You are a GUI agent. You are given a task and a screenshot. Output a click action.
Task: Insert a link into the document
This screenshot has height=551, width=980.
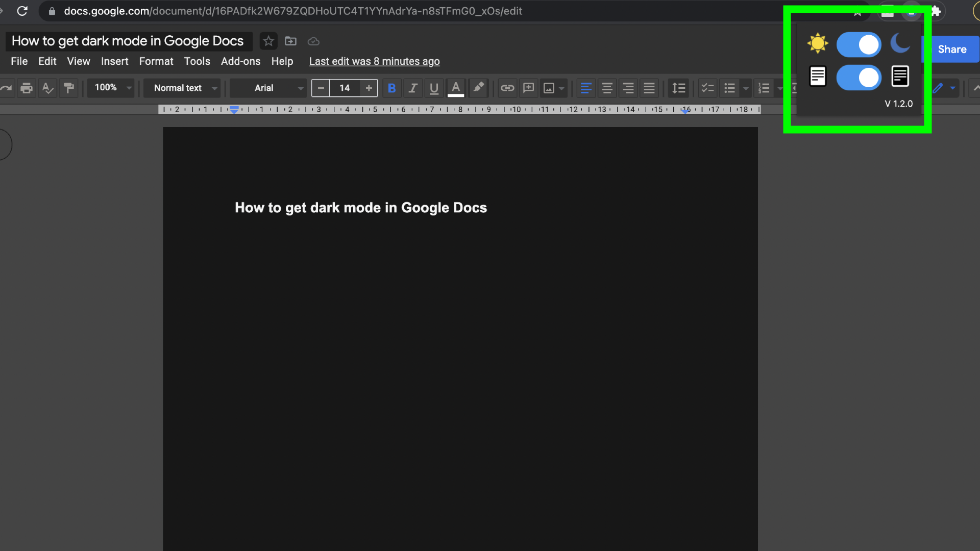[507, 88]
